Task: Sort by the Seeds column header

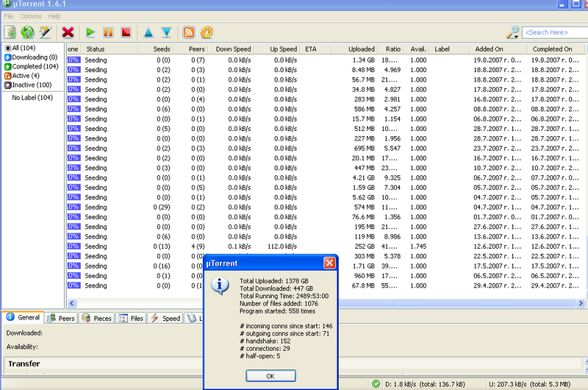Action: [156, 49]
